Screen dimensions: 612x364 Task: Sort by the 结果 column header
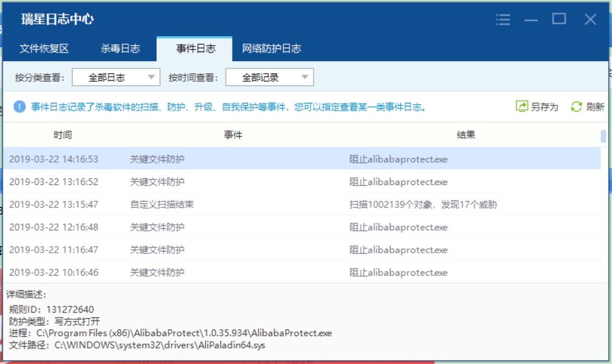pos(466,135)
